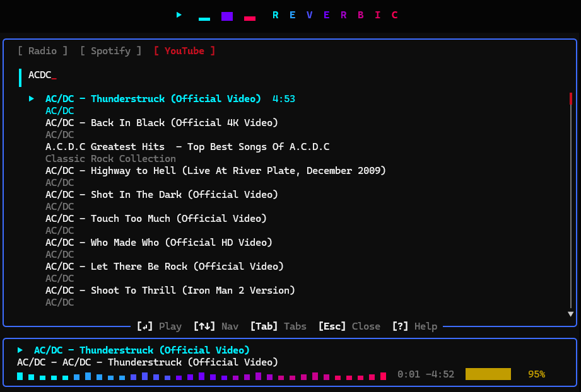Click the 4:53 duration of Thunderstruck
The width and height of the screenshot is (581, 392).
[x=284, y=99]
